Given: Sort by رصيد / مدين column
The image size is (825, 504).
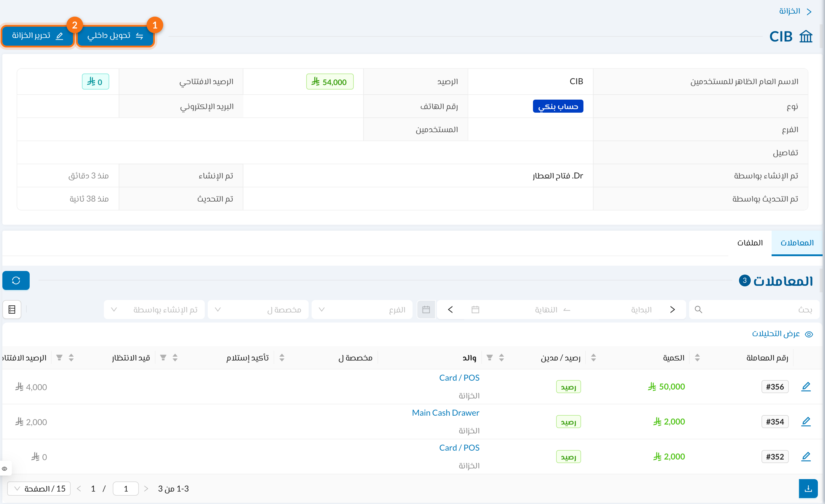Looking at the screenshot, I should coord(593,358).
